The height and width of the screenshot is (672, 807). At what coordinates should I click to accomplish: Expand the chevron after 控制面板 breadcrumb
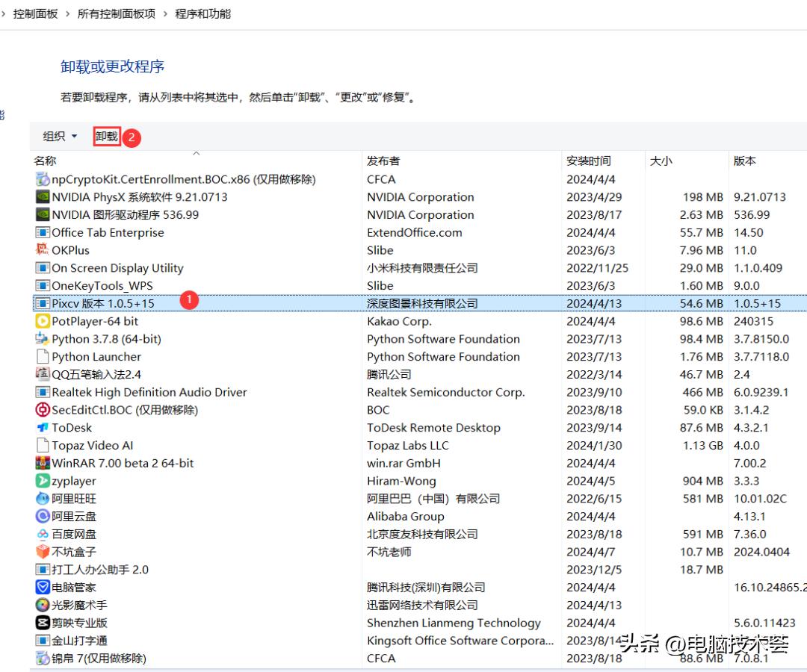[x=67, y=14]
